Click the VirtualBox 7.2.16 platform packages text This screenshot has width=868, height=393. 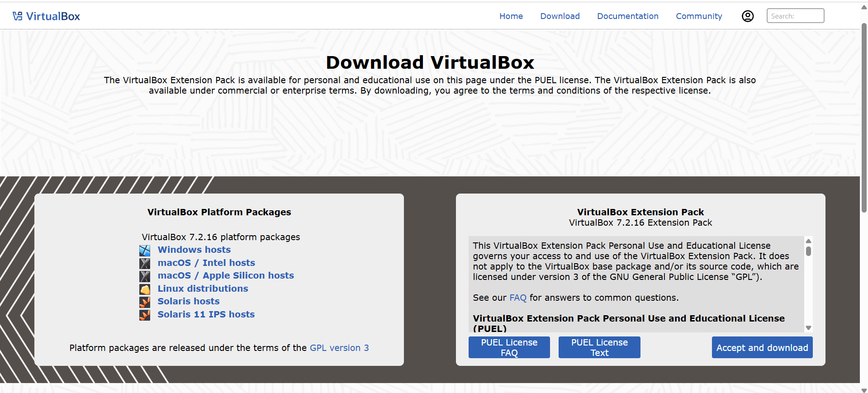tap(221, 237)
